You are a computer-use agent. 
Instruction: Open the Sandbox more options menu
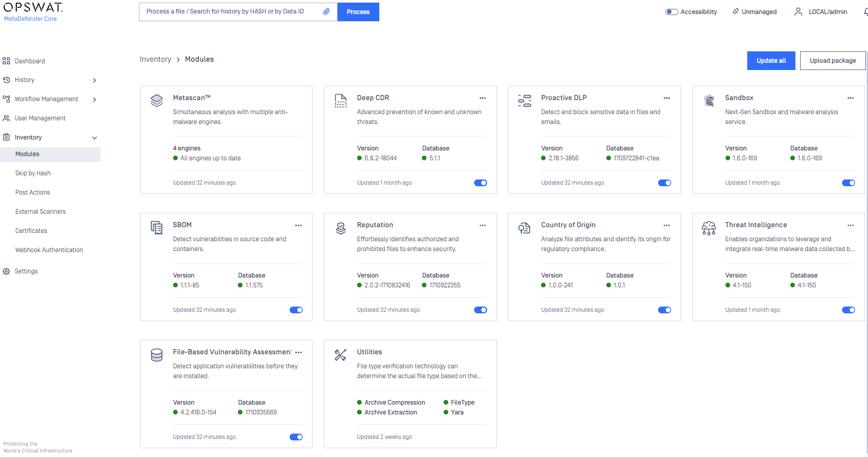tap(850, 98)
